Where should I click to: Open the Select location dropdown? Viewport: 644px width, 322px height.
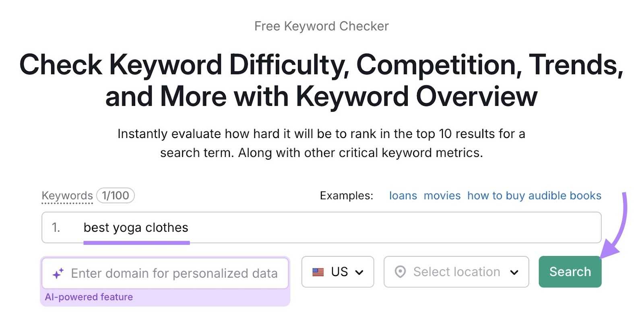pos(456,272)
